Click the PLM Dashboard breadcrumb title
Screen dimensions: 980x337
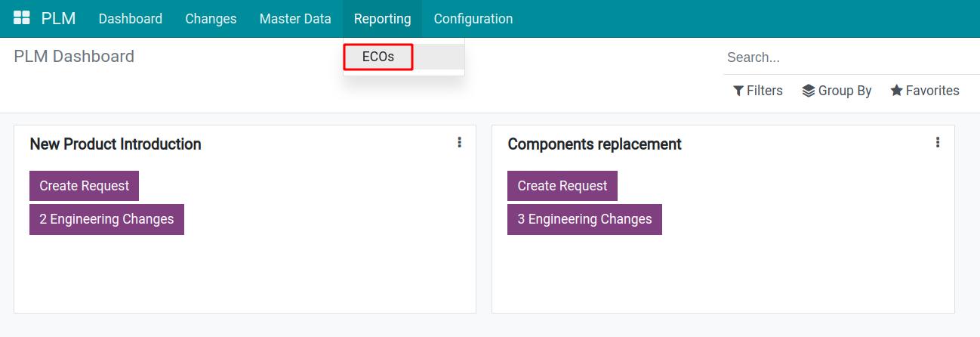point(74,57)
